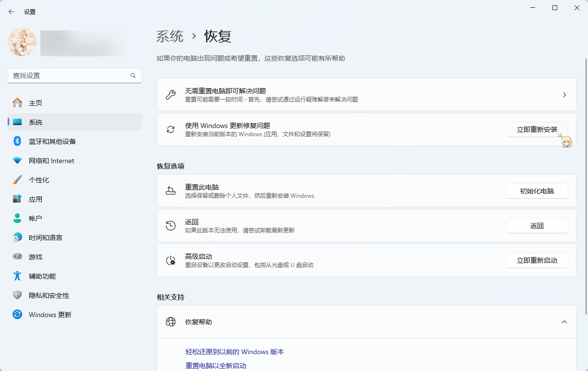Open 蓝牙和其他设备 via Bluetooth icon
This screenshot has height=371, width=588.
coord(17,141)
